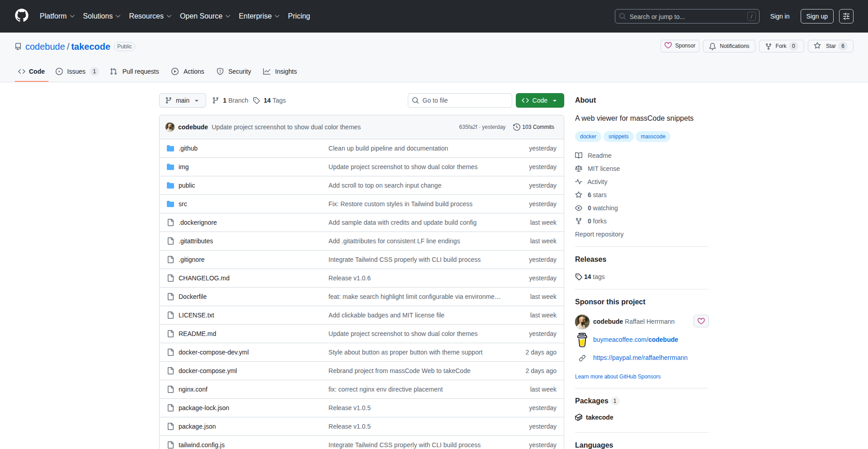Click the heart sponsor button beside Raffael Herrmann
The width and height of the screenshot is (868, 449).
tap(701, 321)
